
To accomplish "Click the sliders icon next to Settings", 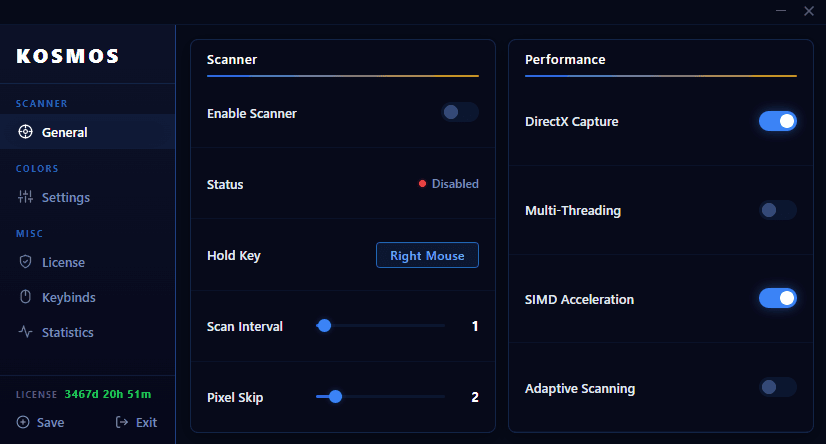I will pyautogui.click(x=25, y=197).
